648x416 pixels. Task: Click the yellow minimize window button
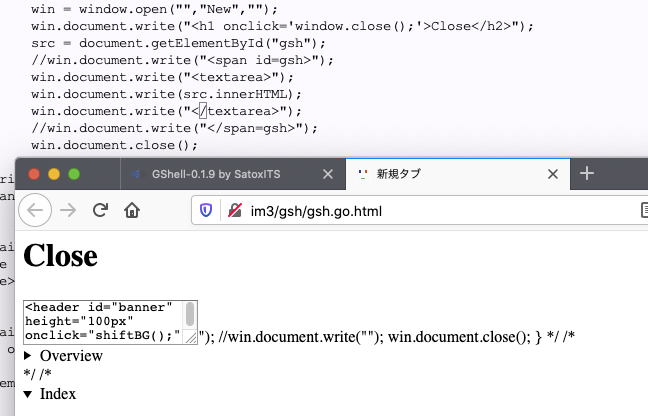pyautogui.click(x=54, y=174)
